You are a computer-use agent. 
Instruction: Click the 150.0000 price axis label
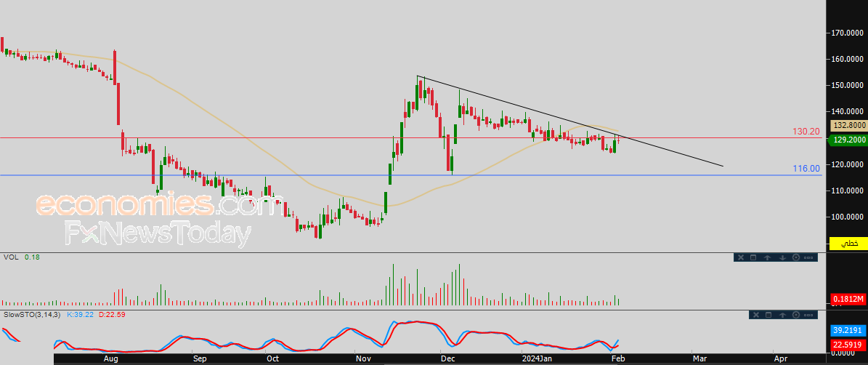(848, 85)
